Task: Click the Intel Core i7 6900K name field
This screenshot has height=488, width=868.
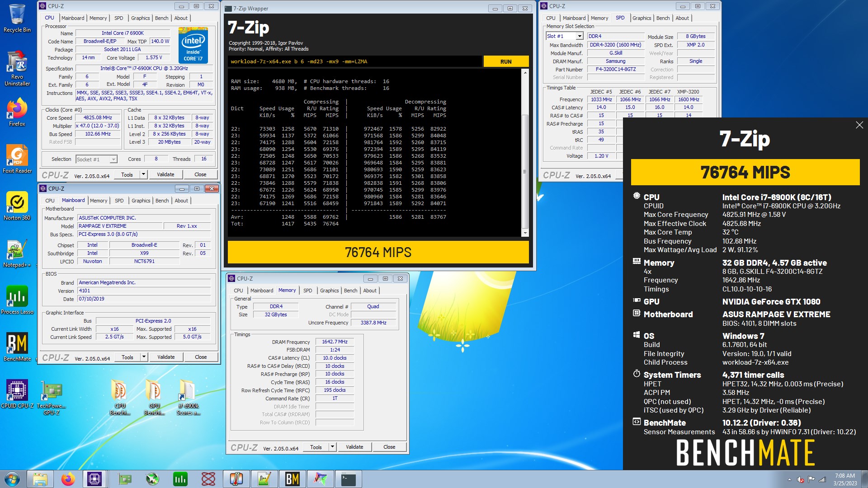Action: 123,33
